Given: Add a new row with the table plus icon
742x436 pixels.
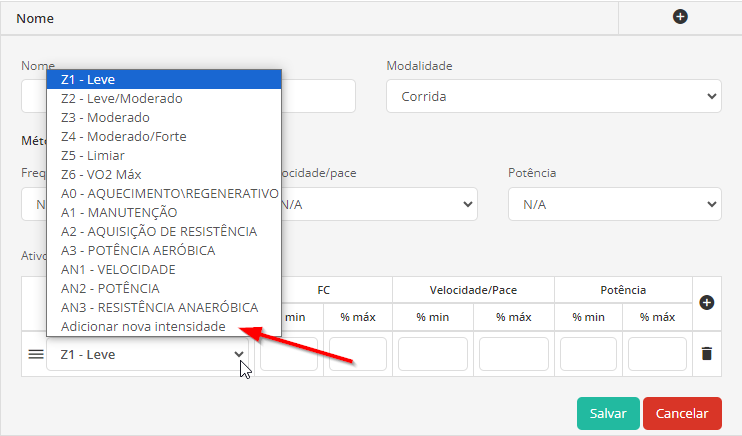Looking at the screenshot, I should 707,303.
